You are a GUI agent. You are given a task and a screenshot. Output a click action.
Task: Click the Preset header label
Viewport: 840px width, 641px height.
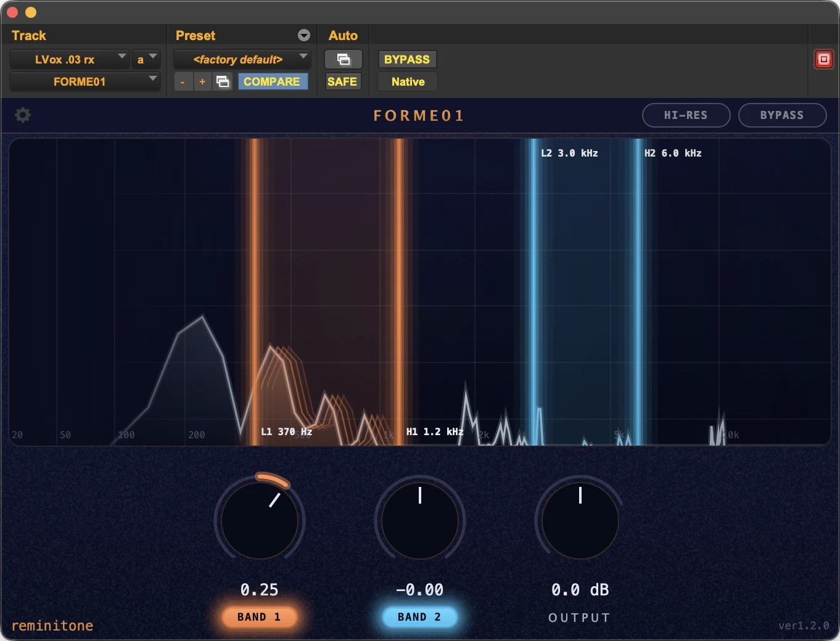coord(196,35)
